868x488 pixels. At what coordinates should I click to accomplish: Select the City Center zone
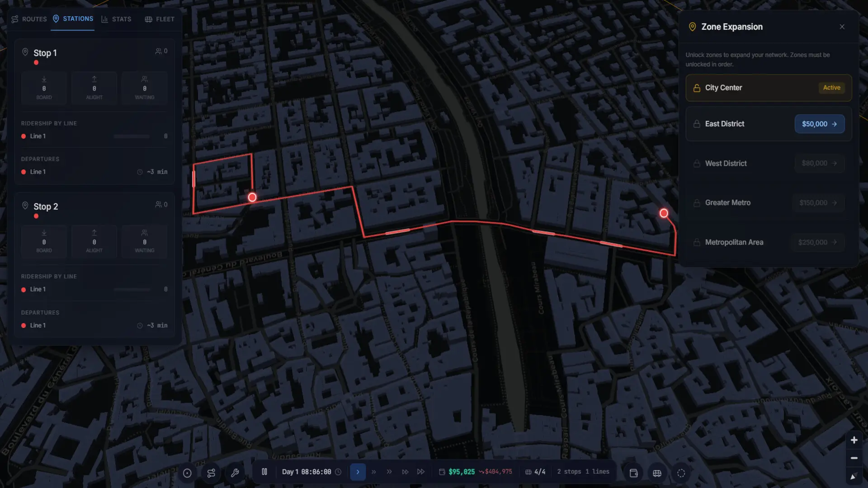769,88
